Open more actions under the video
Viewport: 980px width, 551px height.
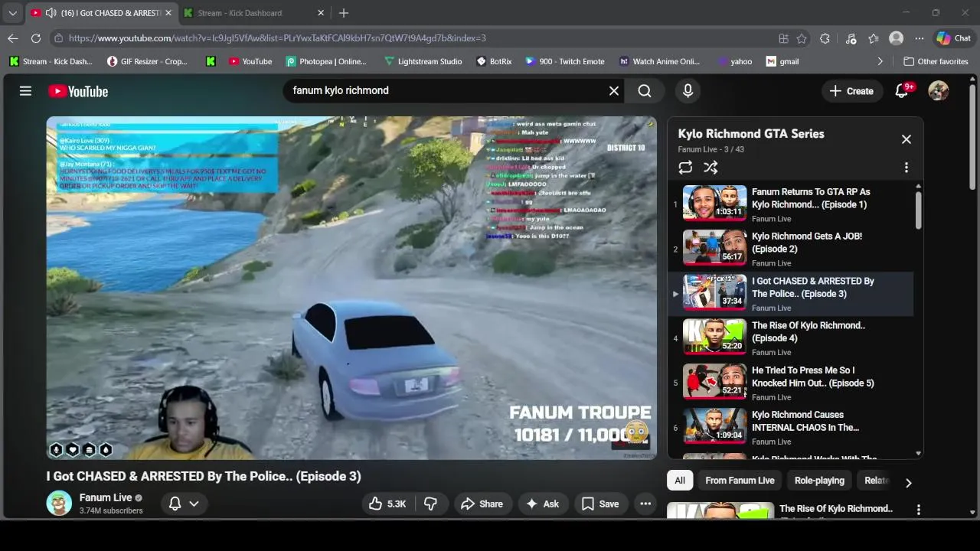click(645, 504)
